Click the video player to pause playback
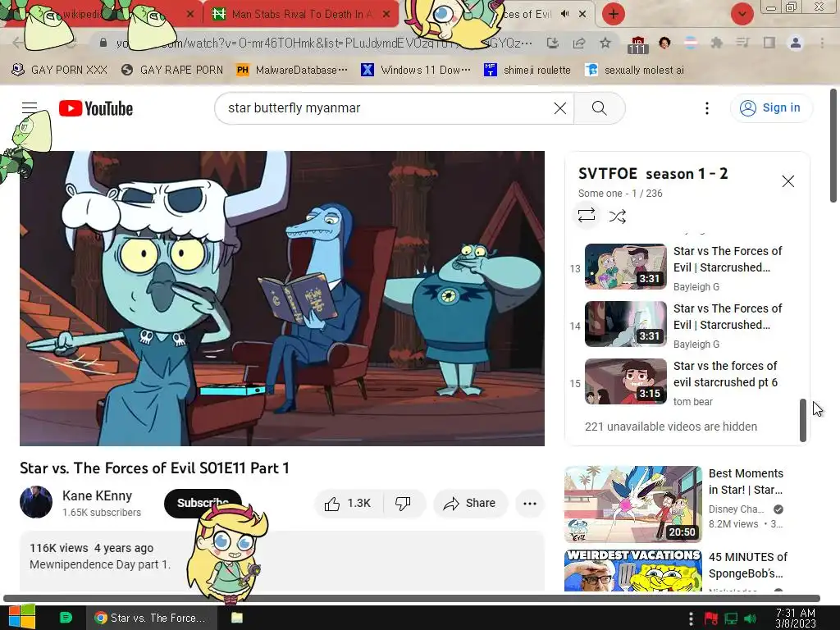The image size is (840, 630). (282, 299)
